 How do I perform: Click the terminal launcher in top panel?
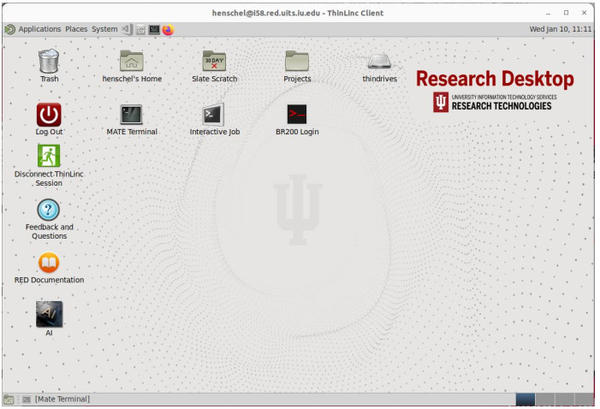154,29
